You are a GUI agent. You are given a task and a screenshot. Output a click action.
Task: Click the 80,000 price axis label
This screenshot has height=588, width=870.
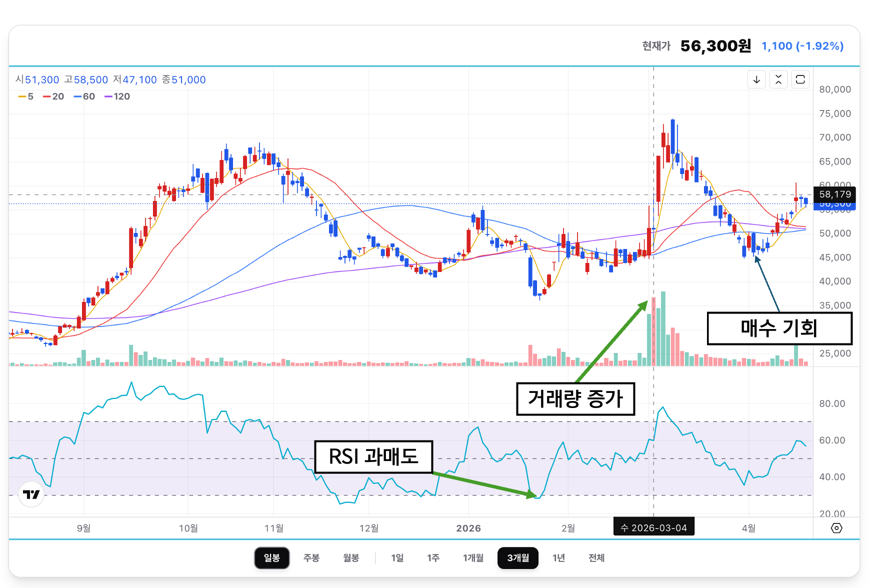[x=835, y=89]
